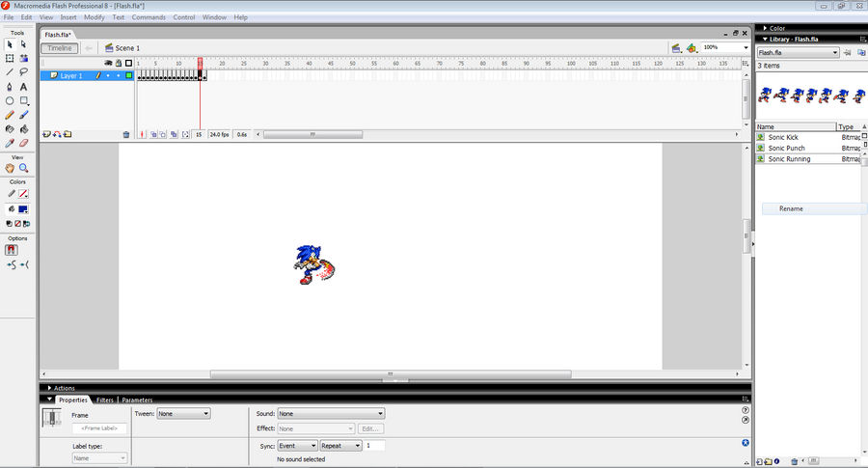Toggle Layer 1 visibility dot
868x468 pixels.
tap(108, 76)
